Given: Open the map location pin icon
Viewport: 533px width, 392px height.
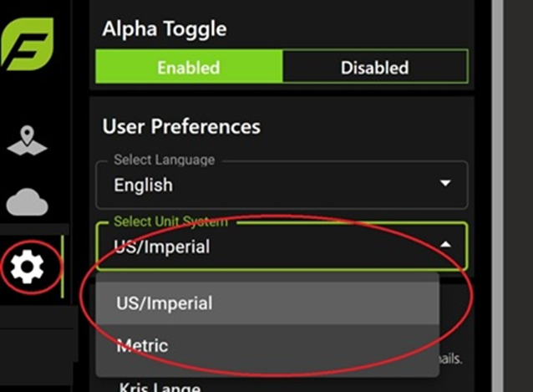Looking at the screenshot, I should pyautogui.click(x=28, y=140).
